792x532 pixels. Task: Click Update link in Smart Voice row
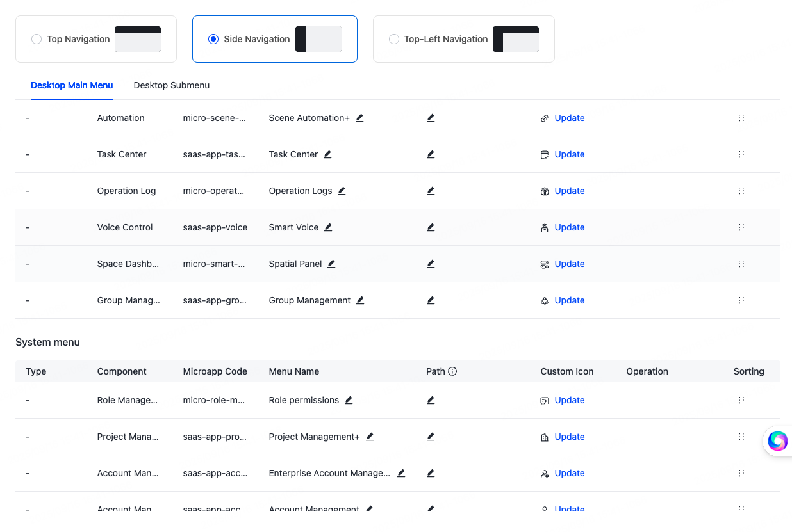(569, 227)
